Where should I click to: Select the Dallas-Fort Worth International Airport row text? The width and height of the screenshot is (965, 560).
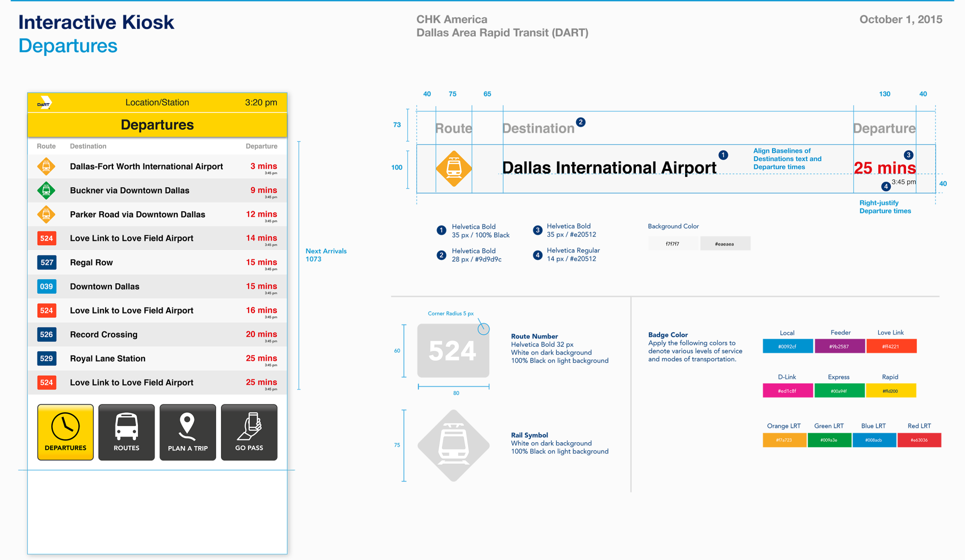pos(146,166)
